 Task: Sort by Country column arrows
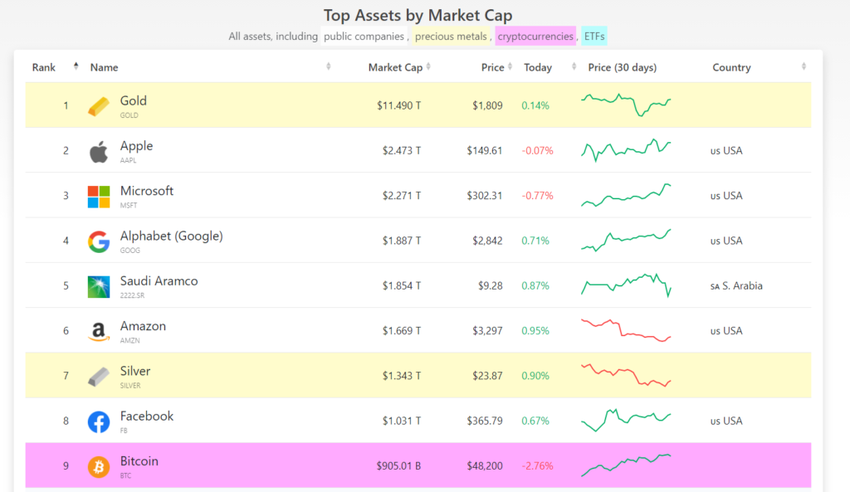click(x=803, y=67)
